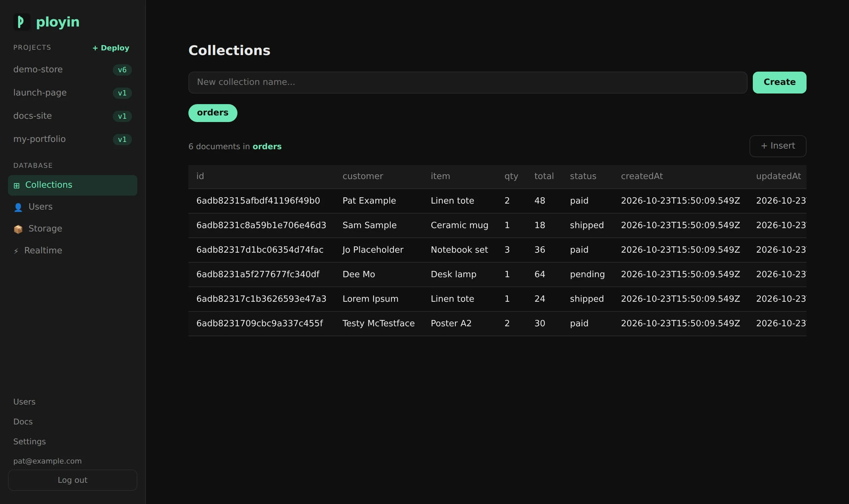Open the demo-store project
This screenshot has height=504, width=849.
click(72, 70)
